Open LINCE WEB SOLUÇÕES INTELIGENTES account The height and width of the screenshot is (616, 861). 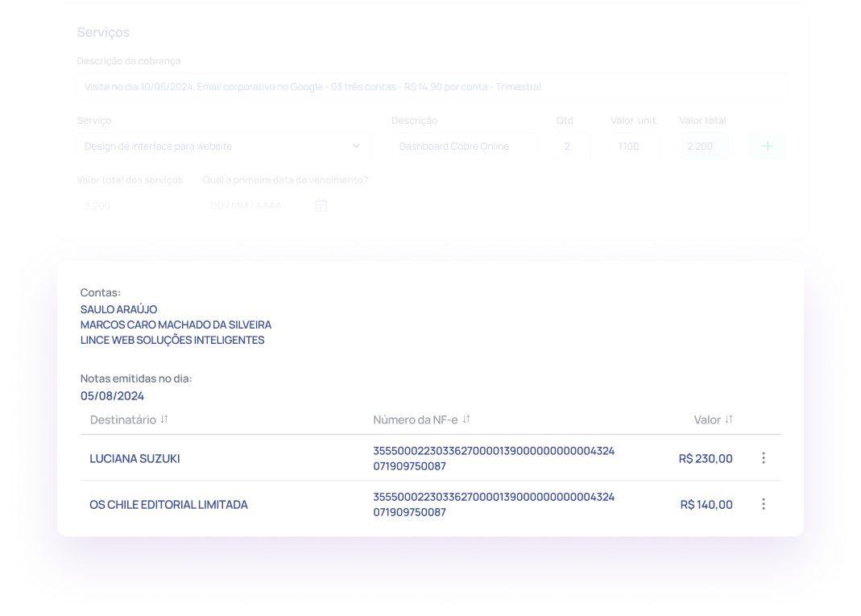(x=172, y=341)
